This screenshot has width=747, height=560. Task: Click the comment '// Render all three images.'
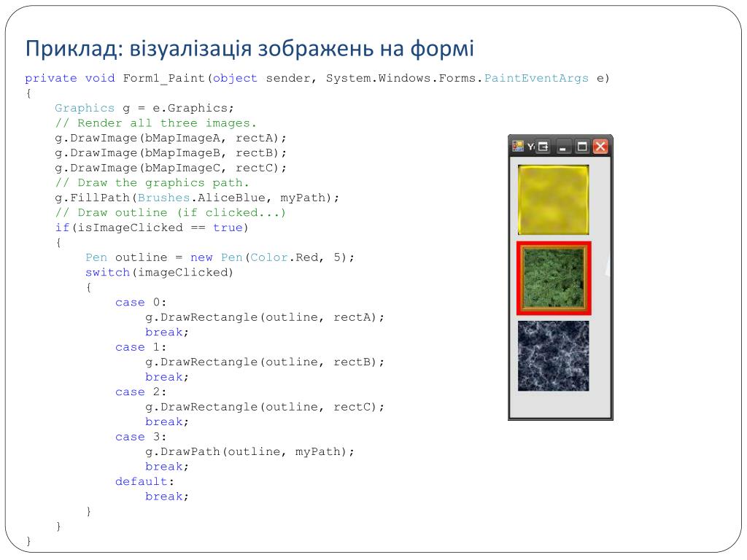[156, 123]
